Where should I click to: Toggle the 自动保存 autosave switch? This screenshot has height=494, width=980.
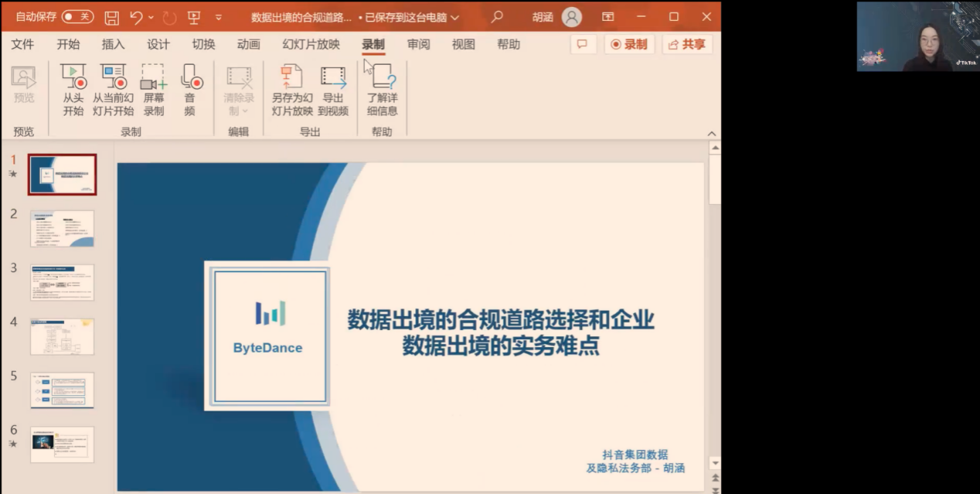[77, 17]
